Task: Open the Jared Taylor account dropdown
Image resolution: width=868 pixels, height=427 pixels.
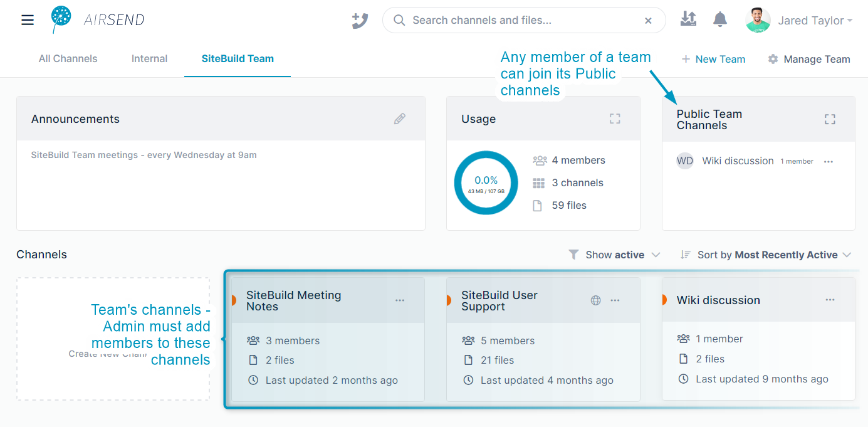Action: click(x=815, y=21)
